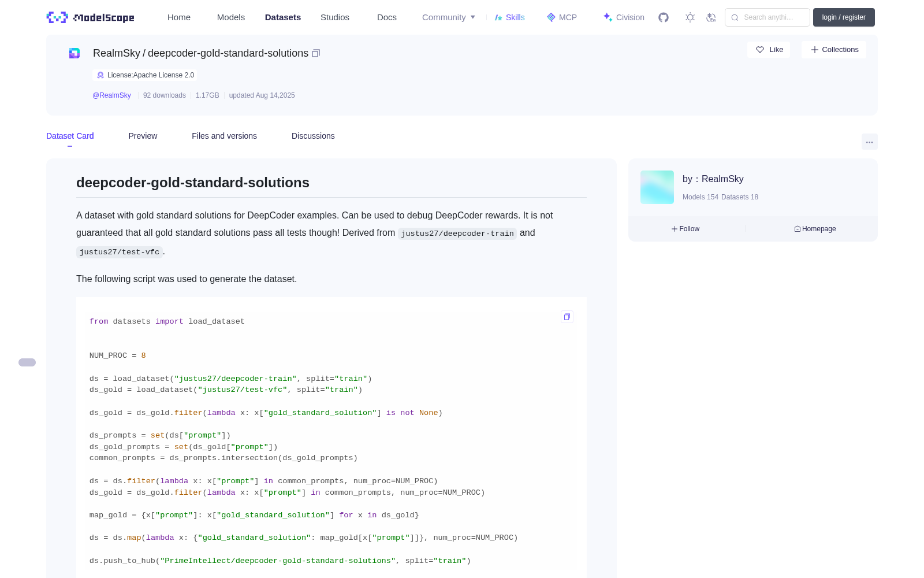The image size is (924, 578).
Task: Open the three-dots more options menu
Action: (870, 142)
